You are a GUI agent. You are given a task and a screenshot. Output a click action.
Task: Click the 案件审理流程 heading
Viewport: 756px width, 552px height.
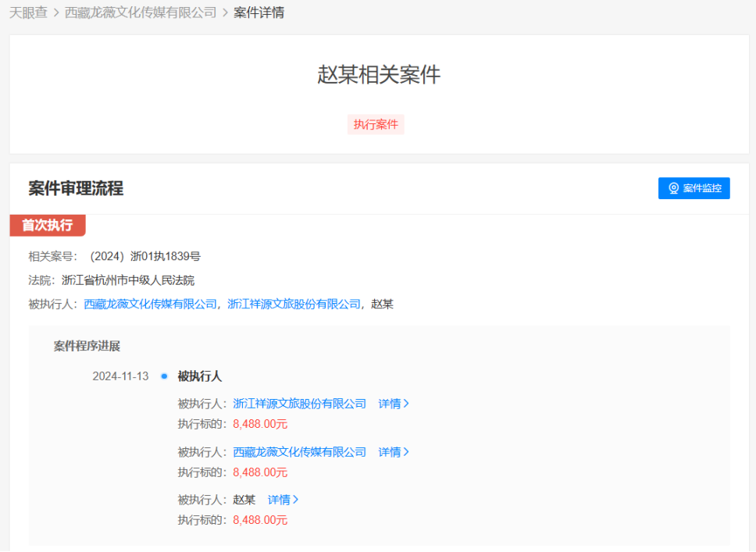(x=76, y=188)
